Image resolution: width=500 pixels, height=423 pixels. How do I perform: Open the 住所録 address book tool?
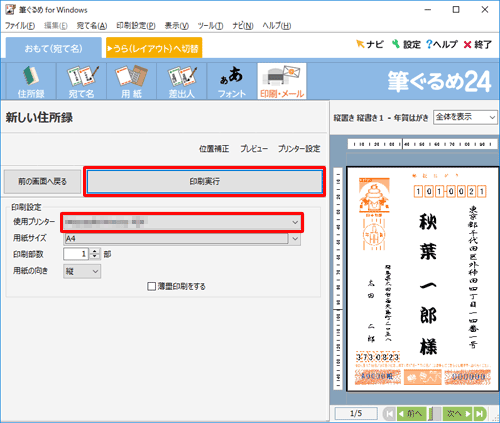click(31, 81)
